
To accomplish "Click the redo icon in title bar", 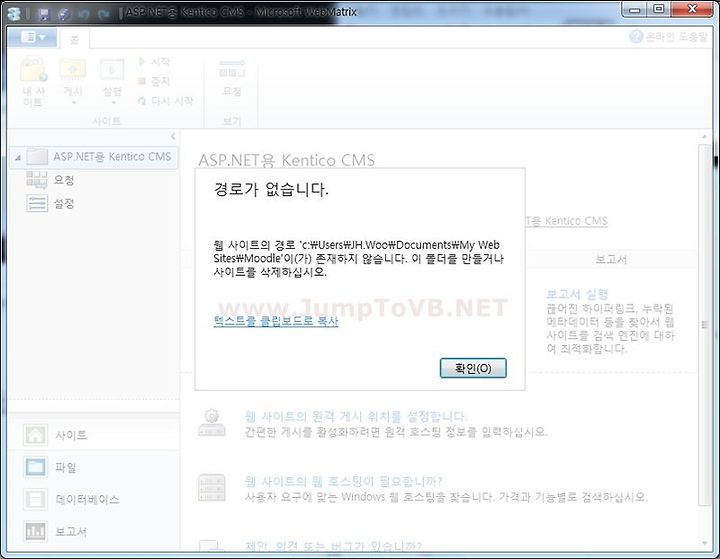I will (104, 14).
